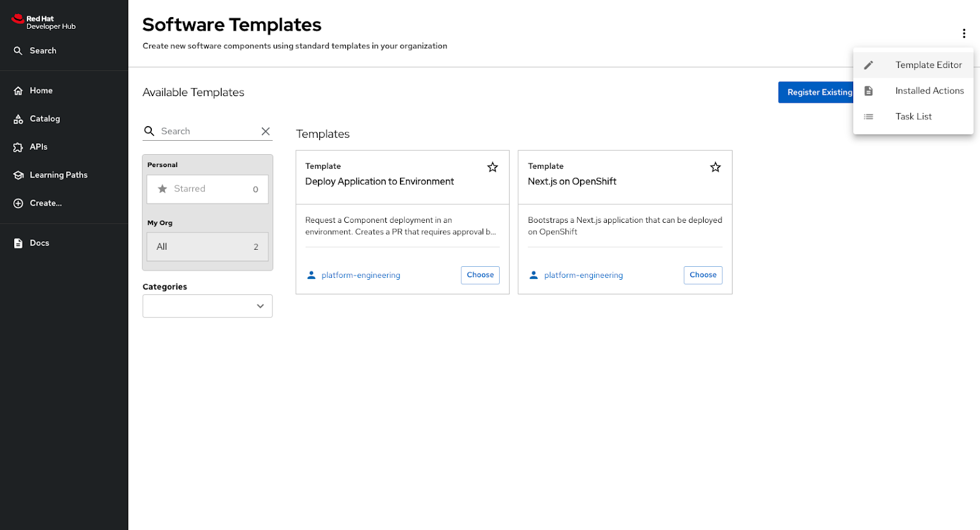Click the Home house icon

[18, 91]
